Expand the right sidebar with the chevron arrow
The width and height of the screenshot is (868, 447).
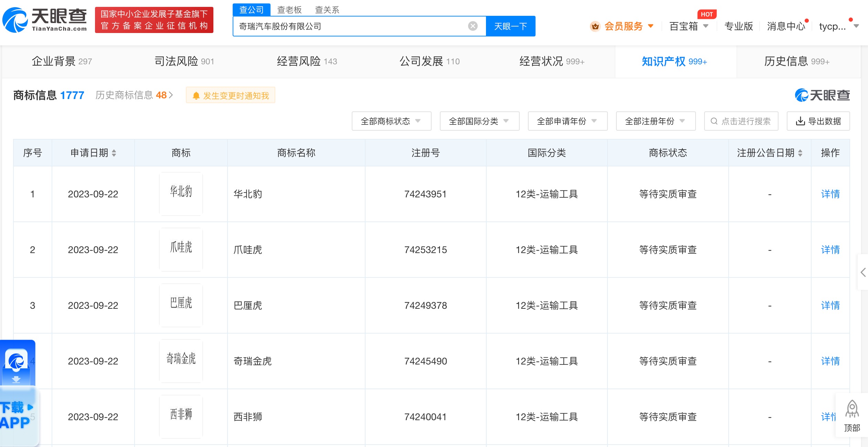click(x=863, y=272)
